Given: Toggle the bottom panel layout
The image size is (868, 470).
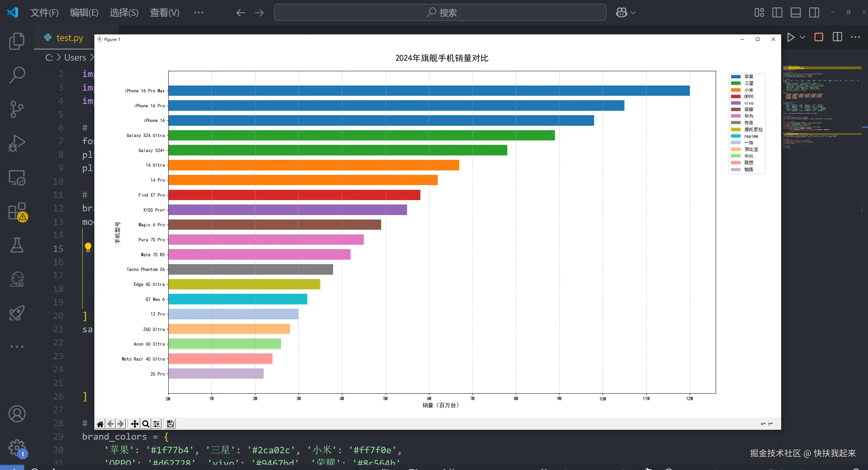Looking at the screenshot, I should pyautogui.click(x=795, y=13).
